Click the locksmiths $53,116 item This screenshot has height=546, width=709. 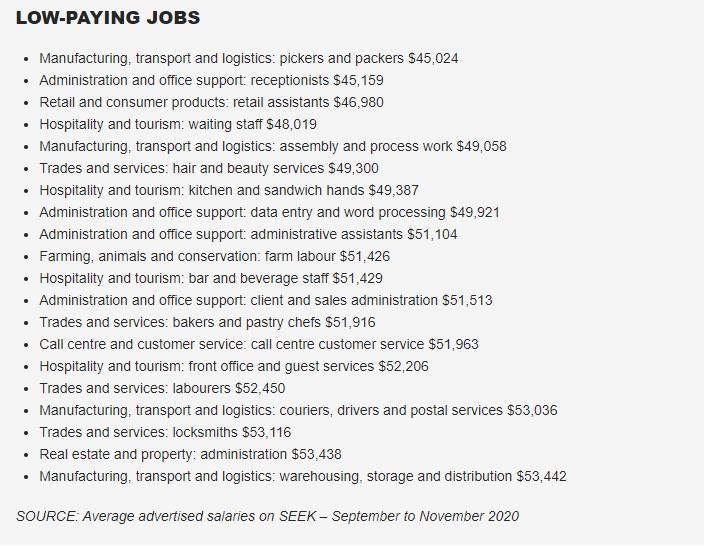165,432
